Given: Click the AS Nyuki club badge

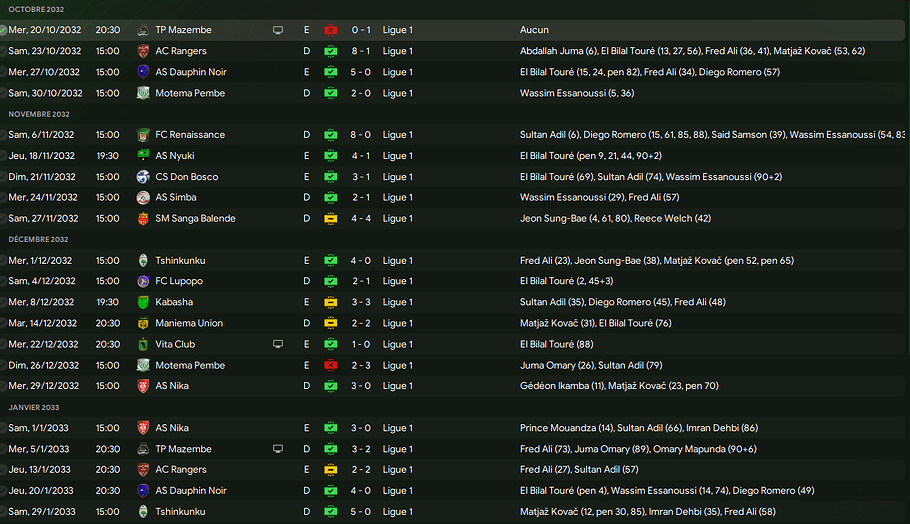Looking at the screenshot, I should click(x=143, y=156).
